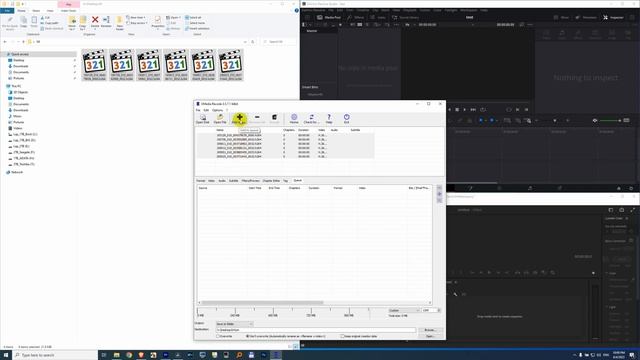Click Properties in File Explorer ribbon
The height and width of the screenshot is (360, 640).
pos(158,22)
